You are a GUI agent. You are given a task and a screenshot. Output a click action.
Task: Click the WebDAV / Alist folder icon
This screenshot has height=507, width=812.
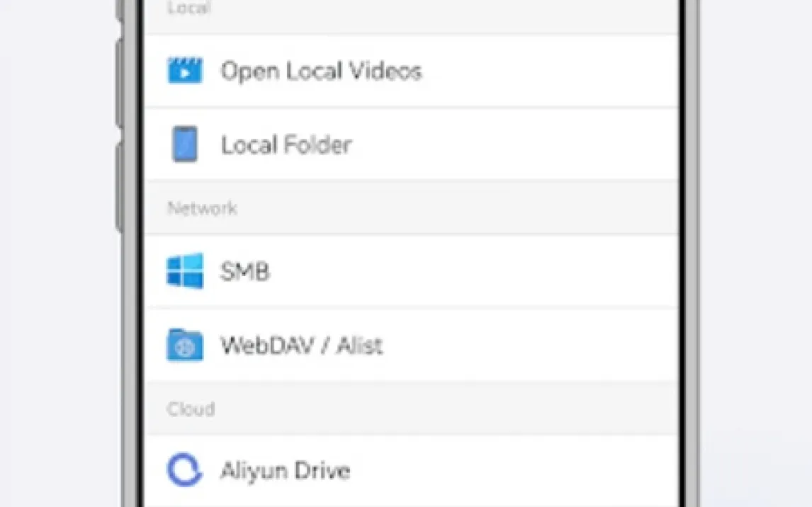(x=185, y=346)
